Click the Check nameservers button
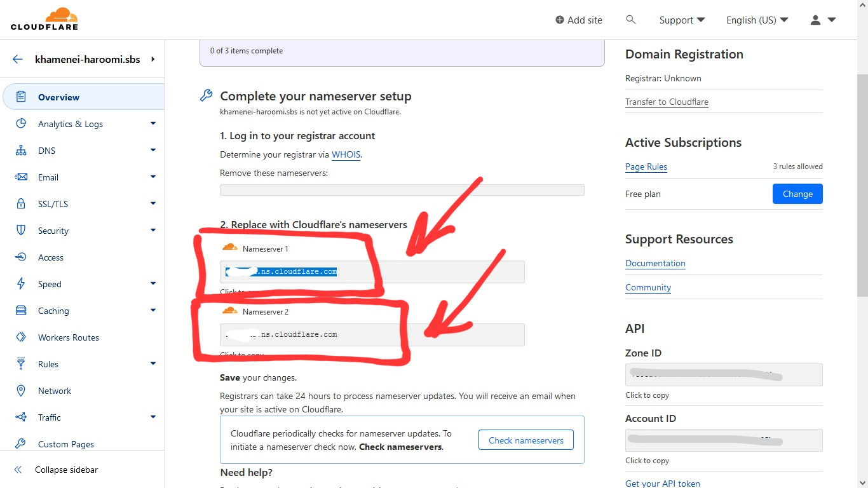Screen dimensions: 868x488 pos(526,440)
